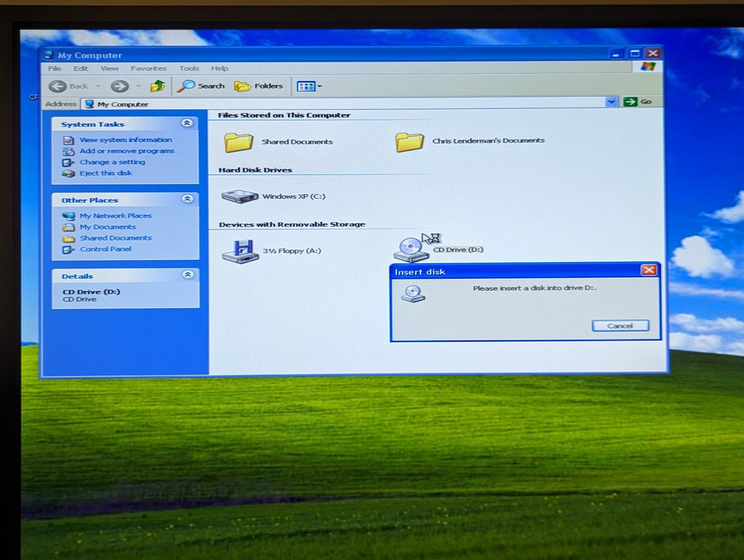744x560 pixels.
Task: Select Chris Lenderman's Documents folder icon
Action: [409, 141]
